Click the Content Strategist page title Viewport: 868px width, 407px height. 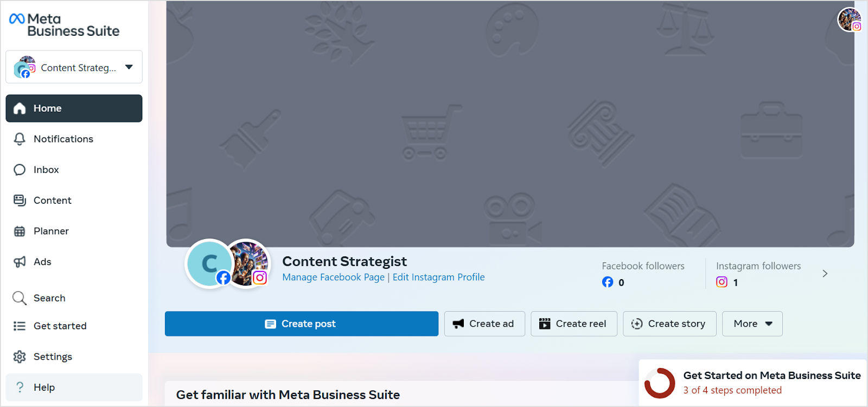(x=344, y=262)
